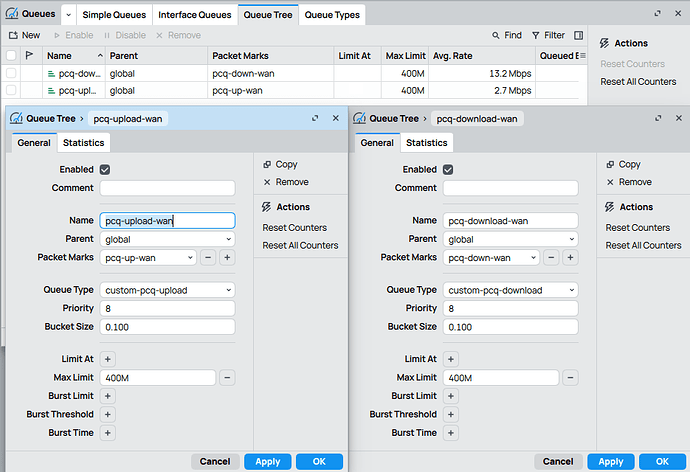Click Queue Tree breadcrumb in pcq-download-wan window
The height and width of the screenshot is (472, 690).
394,119
